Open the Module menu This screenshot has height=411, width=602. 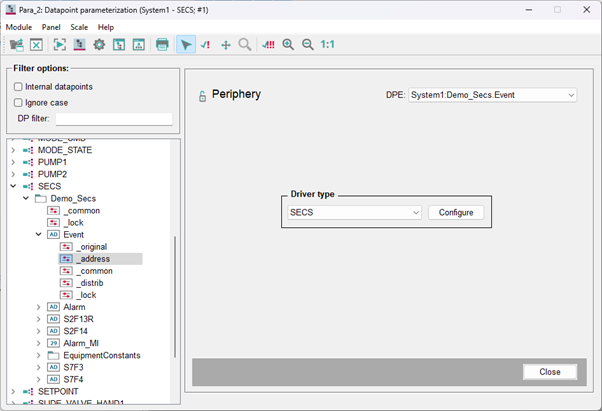point(19,27)
